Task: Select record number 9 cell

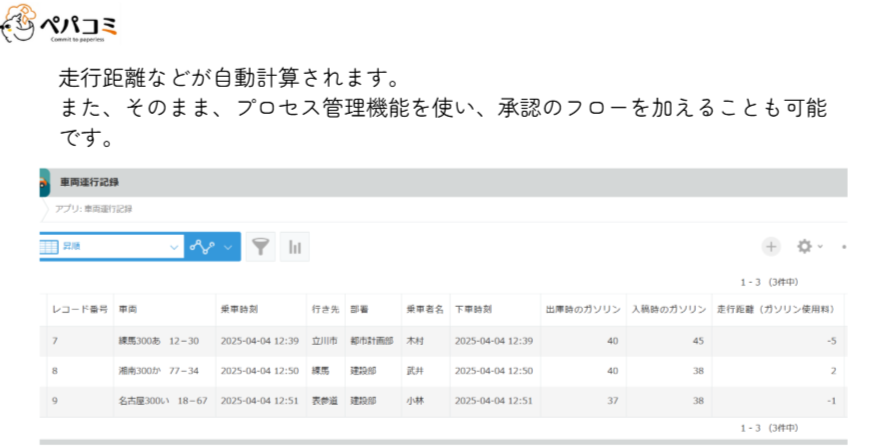Action: (55, 400)
